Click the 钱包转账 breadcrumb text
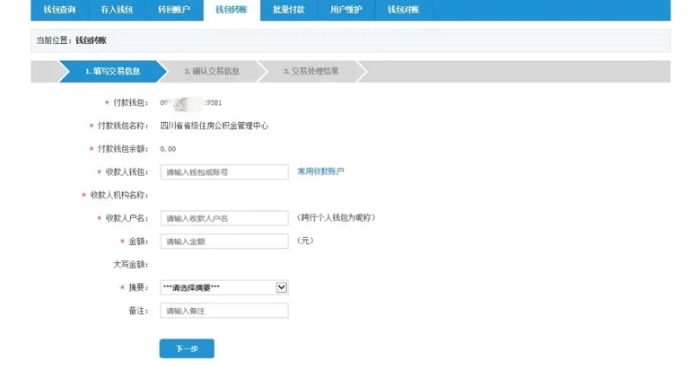700x378 pixels. [x=91, y=41]
